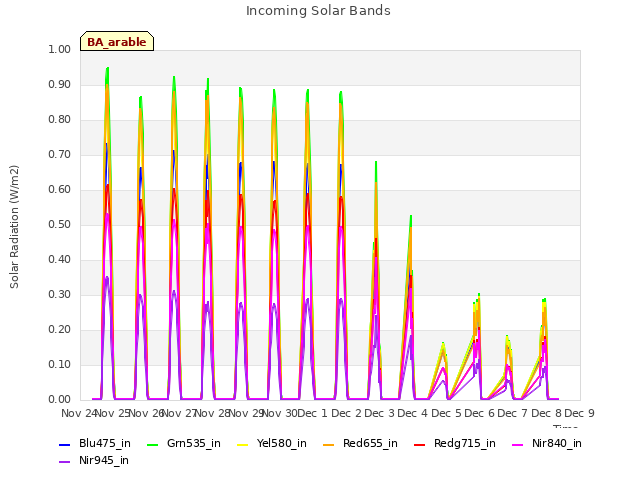Click the 1.00 y-axis tick label
This screenshot has width=640, height=480.
coord(59,49)
